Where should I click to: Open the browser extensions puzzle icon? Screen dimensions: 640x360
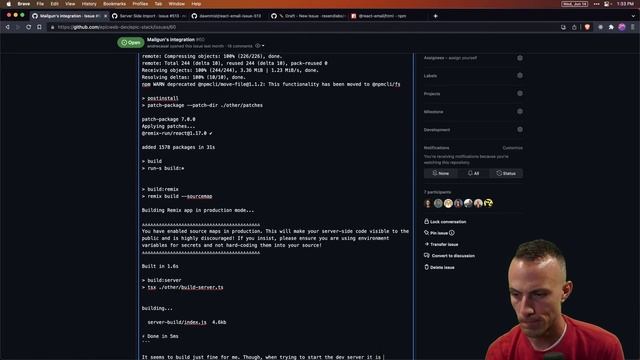pos(611,27)
